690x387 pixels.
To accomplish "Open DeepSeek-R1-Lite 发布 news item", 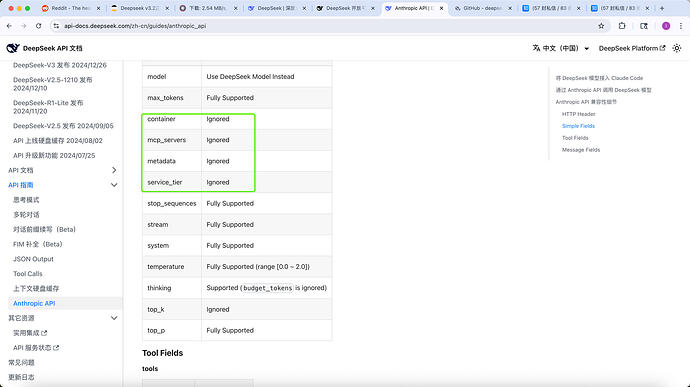I will (48, 107).
